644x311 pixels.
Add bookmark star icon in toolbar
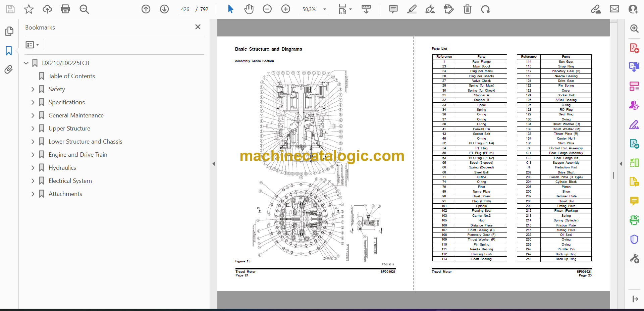click(x=29, y=9)
